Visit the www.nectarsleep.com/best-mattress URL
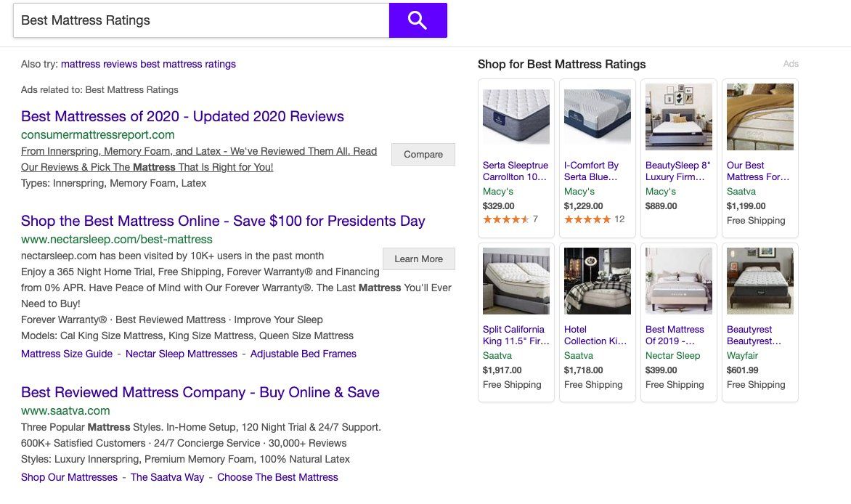 [x=117, y=240]
